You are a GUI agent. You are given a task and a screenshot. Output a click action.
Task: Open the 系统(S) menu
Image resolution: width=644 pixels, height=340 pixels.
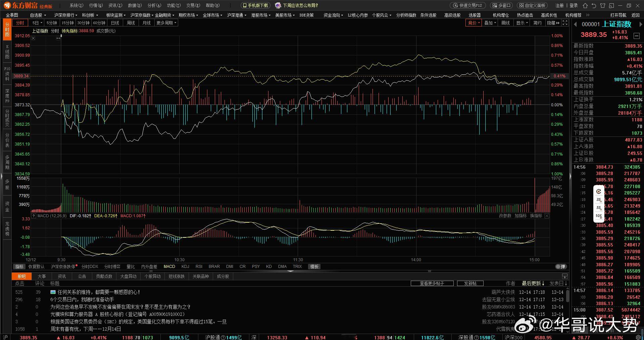[x=77, y=5]
